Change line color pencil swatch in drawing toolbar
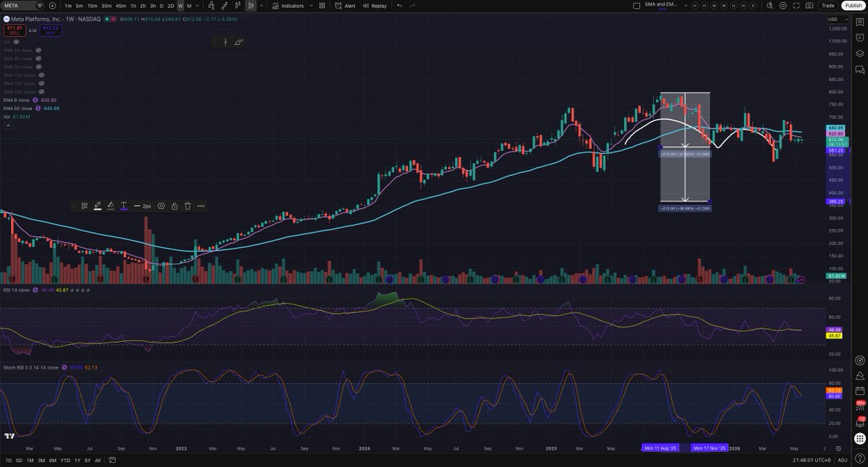Screen dimensions: 868x467 pyautogui.click(x=98, y=206)
